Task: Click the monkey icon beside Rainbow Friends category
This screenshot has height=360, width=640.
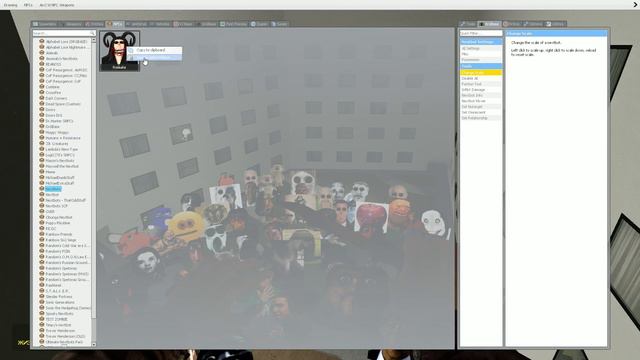Action: 42,234
